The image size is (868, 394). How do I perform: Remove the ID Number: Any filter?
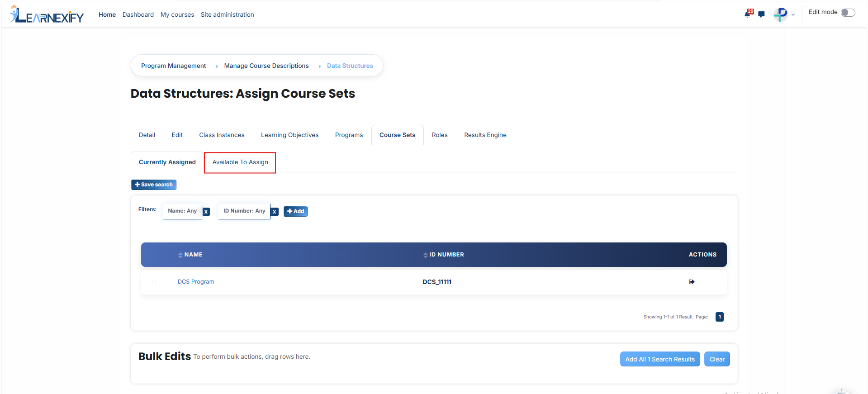pyautogui.click(x=275, y=211)
